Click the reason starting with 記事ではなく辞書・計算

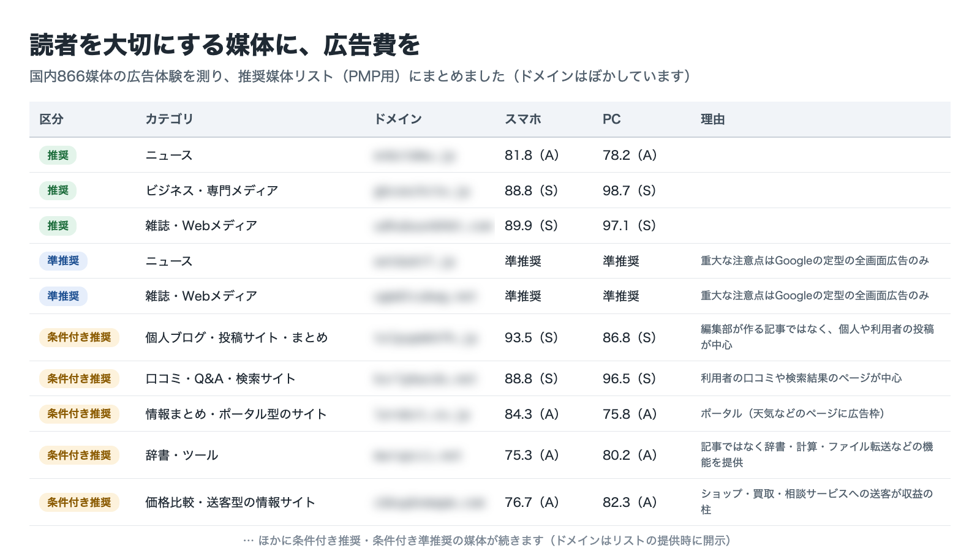point(817,455)
